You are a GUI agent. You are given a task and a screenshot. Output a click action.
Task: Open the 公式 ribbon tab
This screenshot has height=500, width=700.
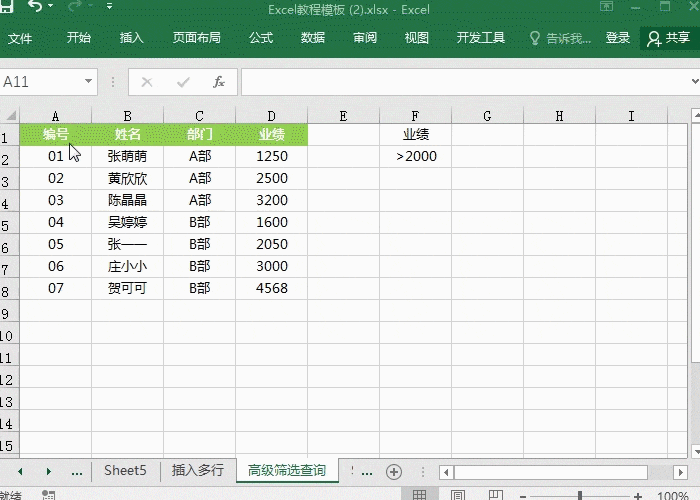click(x=261, y=38)
